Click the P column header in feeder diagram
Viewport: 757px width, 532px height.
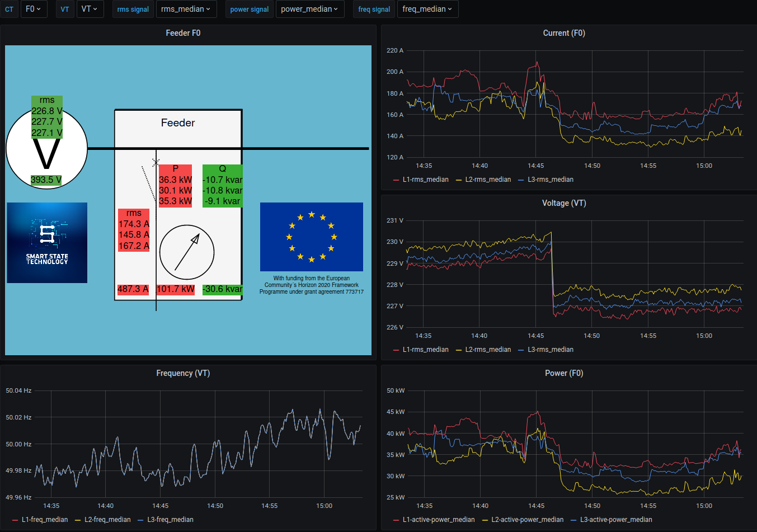click(176, 168)
